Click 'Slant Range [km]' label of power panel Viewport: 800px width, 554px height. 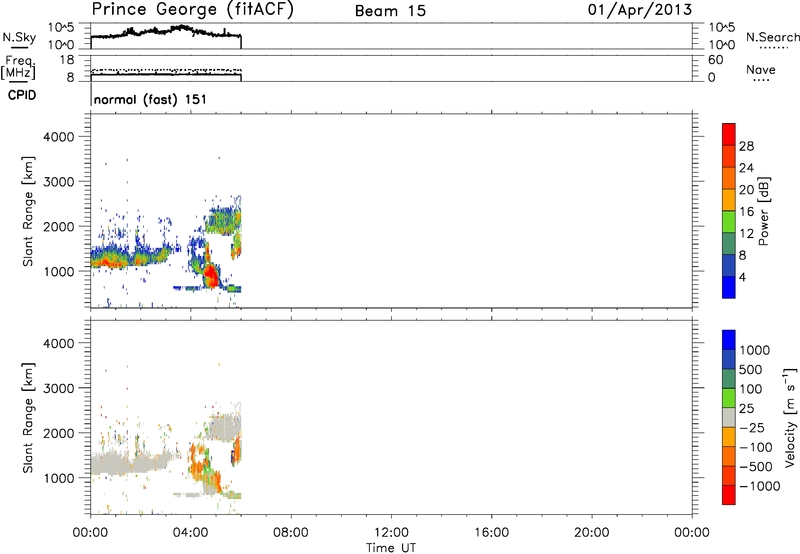(x=28, y=211)
